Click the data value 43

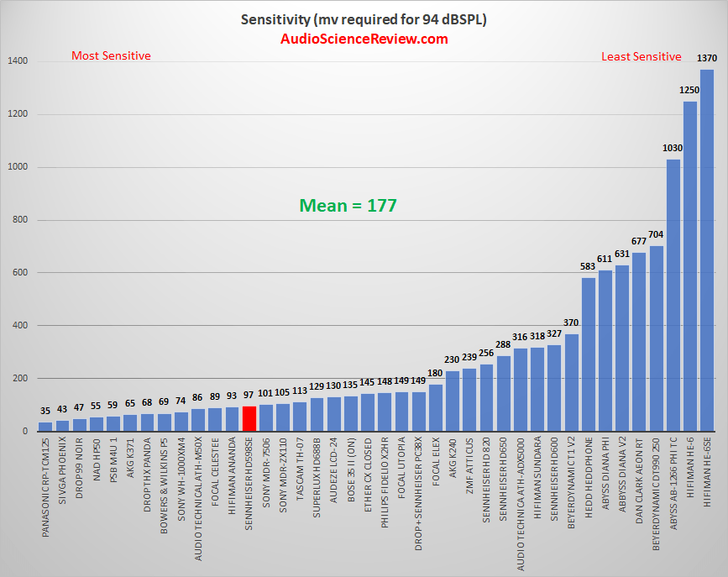click(62, 409)
